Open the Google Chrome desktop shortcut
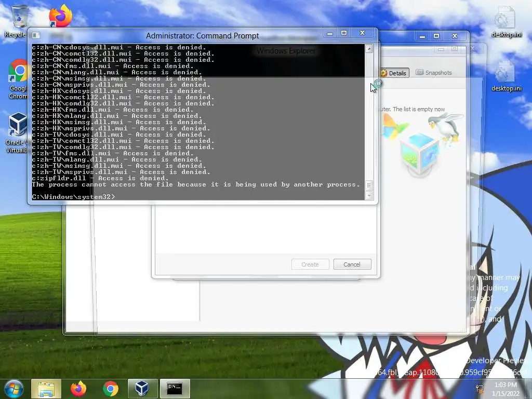Screen dimensions: 532x399 point(18,79)
